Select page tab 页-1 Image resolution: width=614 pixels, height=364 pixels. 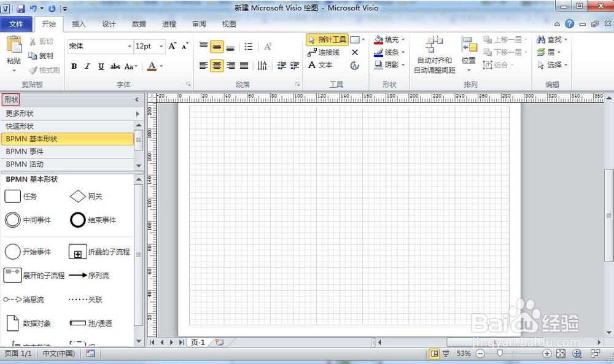coord(198,343)
